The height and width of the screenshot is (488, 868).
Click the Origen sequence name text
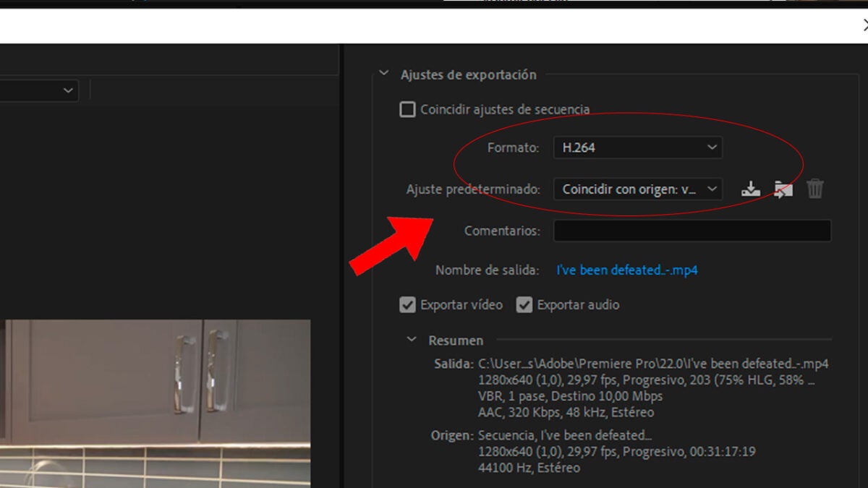[x=565, y=435]
